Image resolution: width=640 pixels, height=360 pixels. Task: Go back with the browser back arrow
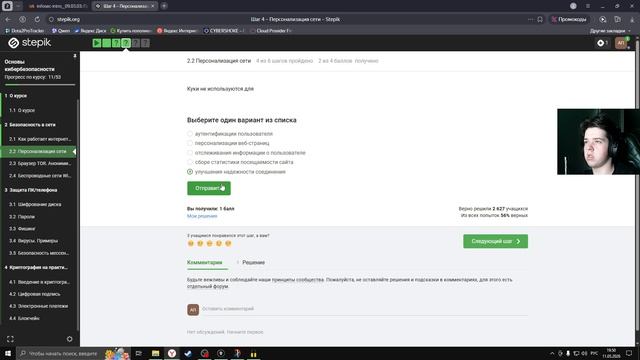coord(8,19)
